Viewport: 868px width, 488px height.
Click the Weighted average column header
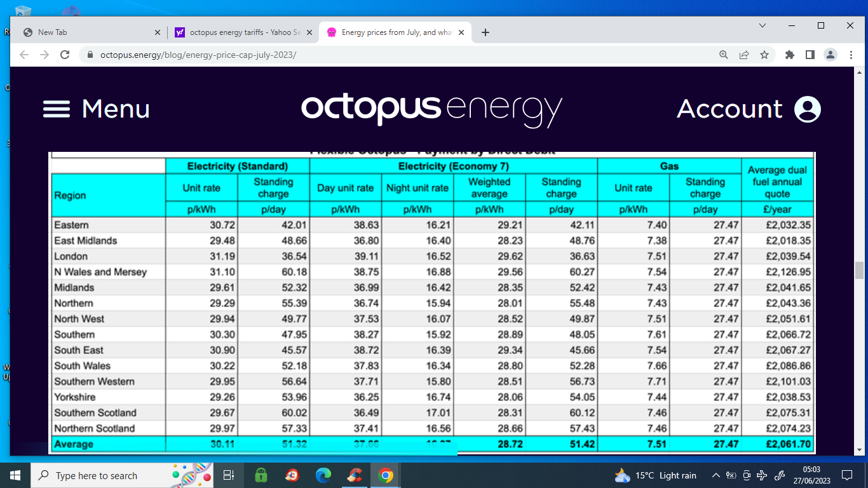click(489, 188)
